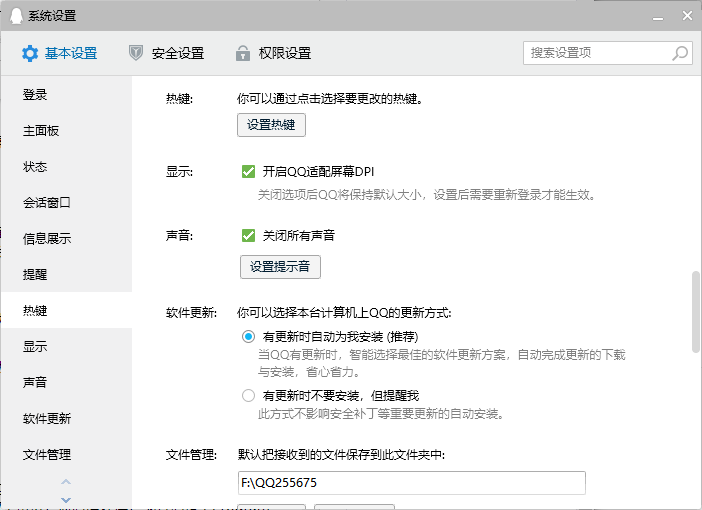The width and height of the screenshot is (702, 510).
Task: Close the 系统设置 window
Action: pyautogui.click(x=687, y=16)
